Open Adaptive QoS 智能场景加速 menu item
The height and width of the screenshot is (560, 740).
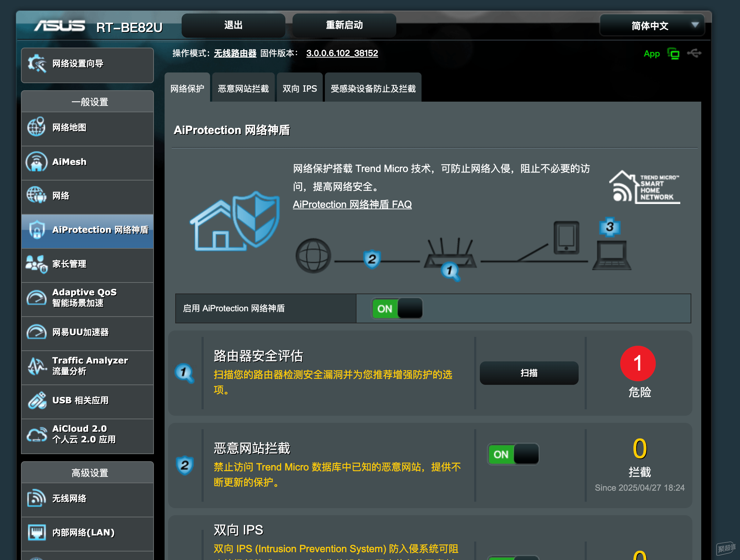87,299
